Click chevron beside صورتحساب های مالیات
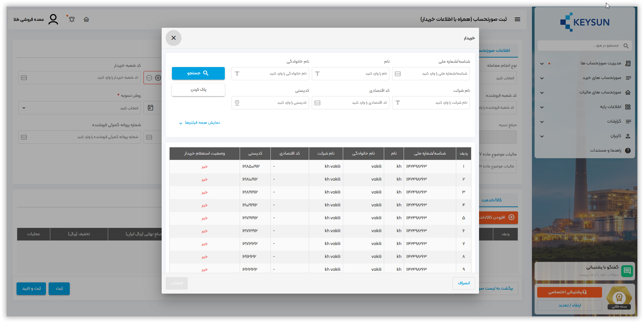Viewport: 644px width, 323px height. tap(542, 93)
